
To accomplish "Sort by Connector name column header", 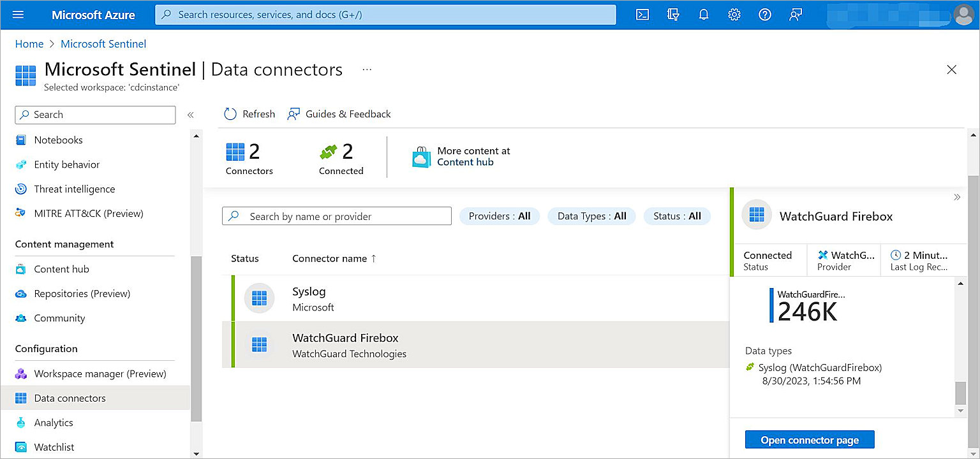I will point(329,258).
